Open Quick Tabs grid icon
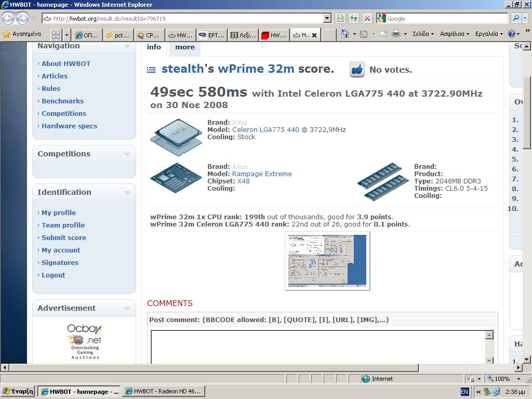The image size is (532, 399). 56,35
